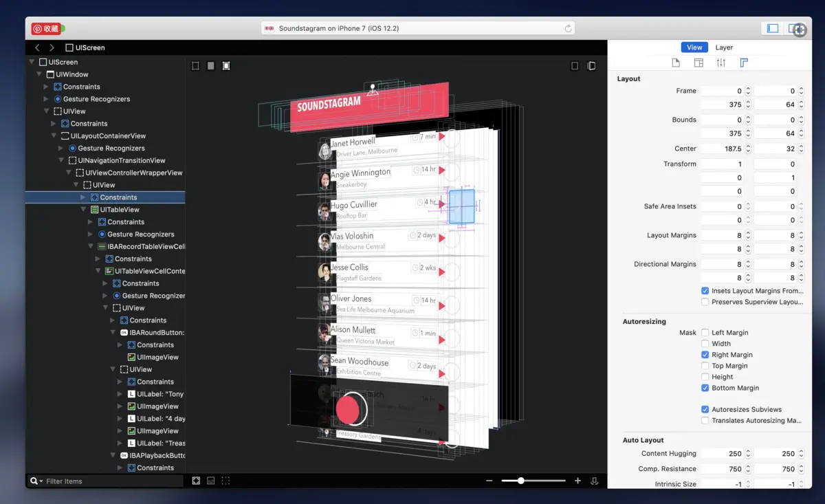The height and width of the screenshot is (504, 825).
Task: Check the Height autoresizing mask
Action: pos(705,377)
